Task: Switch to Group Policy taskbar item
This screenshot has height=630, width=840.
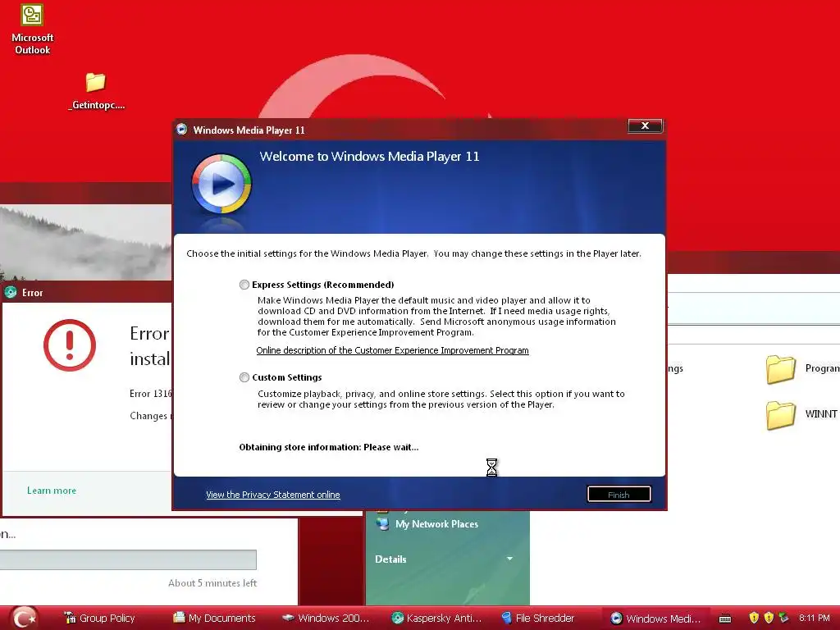Action: click(x=99, y=619)
